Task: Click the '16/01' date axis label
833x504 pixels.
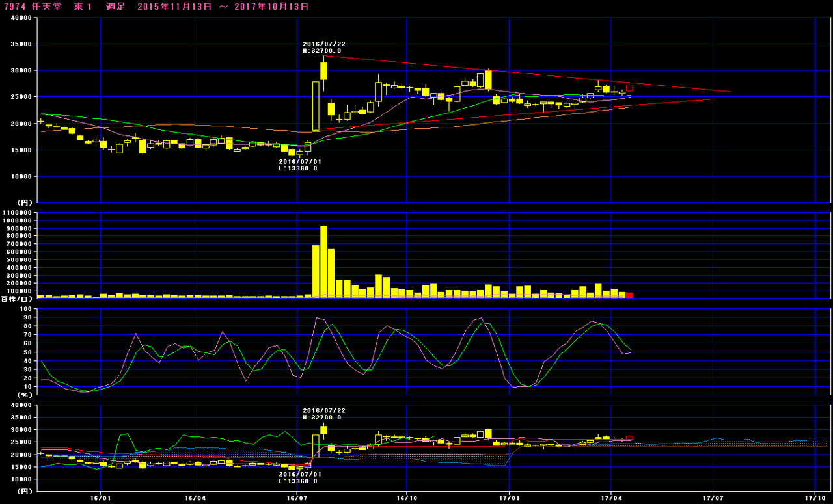Action: click(100, 497)
